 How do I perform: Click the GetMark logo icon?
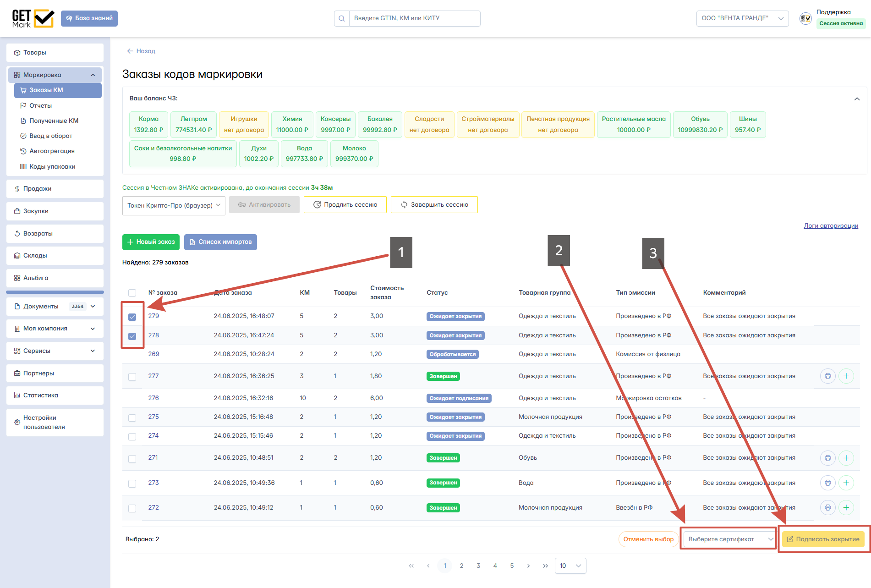[x=33, y=18]
